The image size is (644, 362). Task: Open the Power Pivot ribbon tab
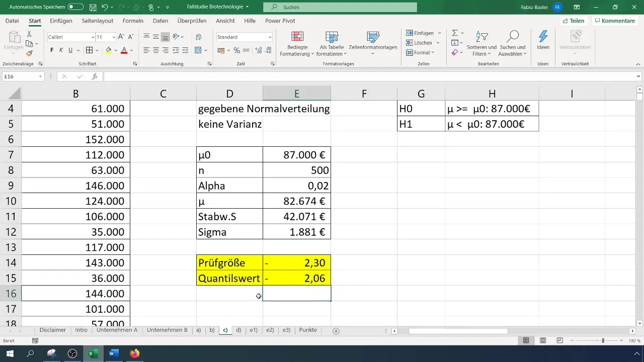tap(280, 21)
